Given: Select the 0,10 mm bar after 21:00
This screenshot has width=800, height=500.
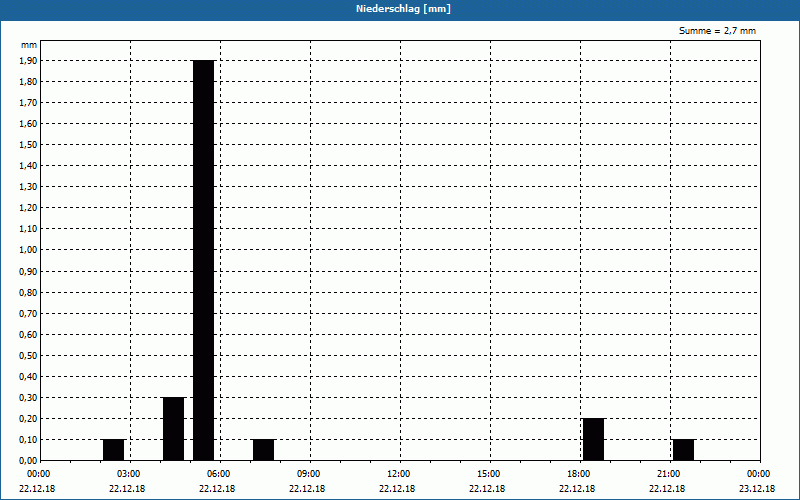Looking at the screenshot, I should point(683,449).
